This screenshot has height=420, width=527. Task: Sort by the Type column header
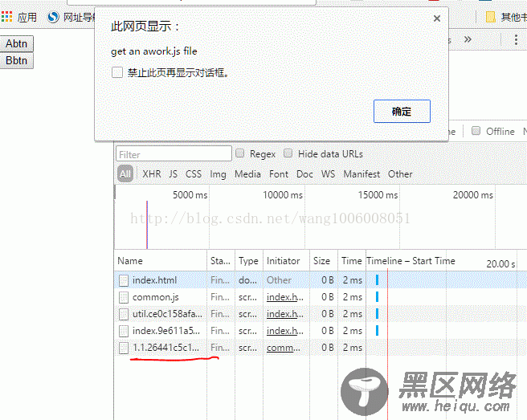click(249, 261)
